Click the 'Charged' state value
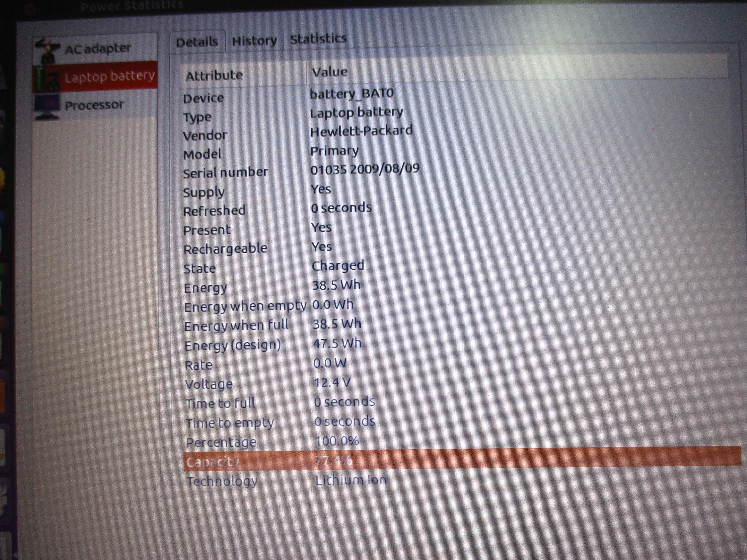747x560 pixels. [x=338, y=266]
